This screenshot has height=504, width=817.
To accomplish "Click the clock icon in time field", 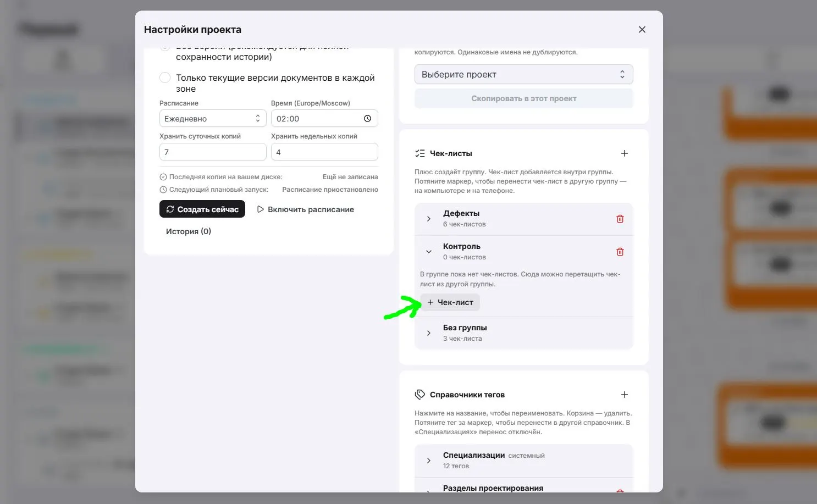I will click(x=367, y=119).
